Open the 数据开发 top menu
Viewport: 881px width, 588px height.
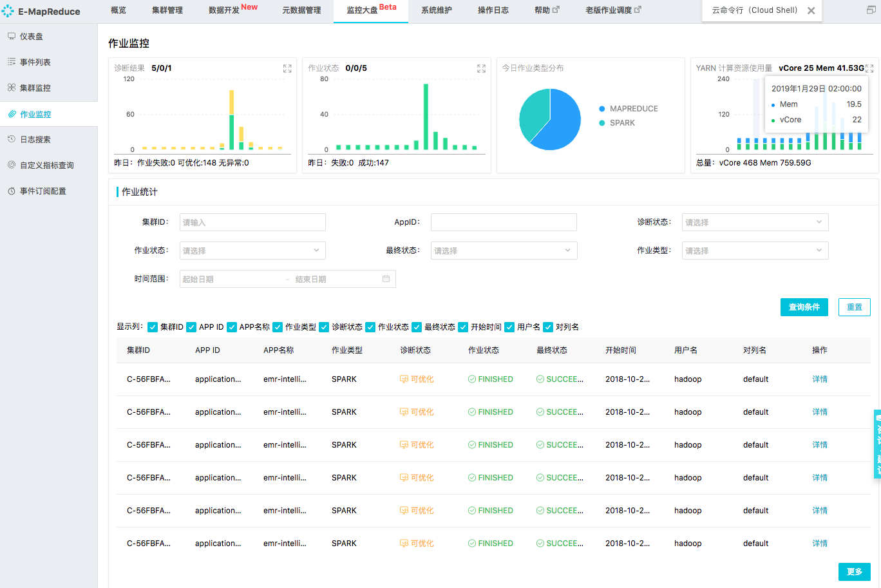coord(224,10)
